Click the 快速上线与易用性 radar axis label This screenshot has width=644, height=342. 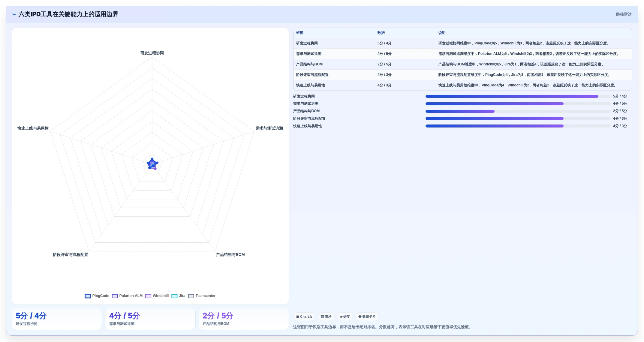click(x=33, y=128)
